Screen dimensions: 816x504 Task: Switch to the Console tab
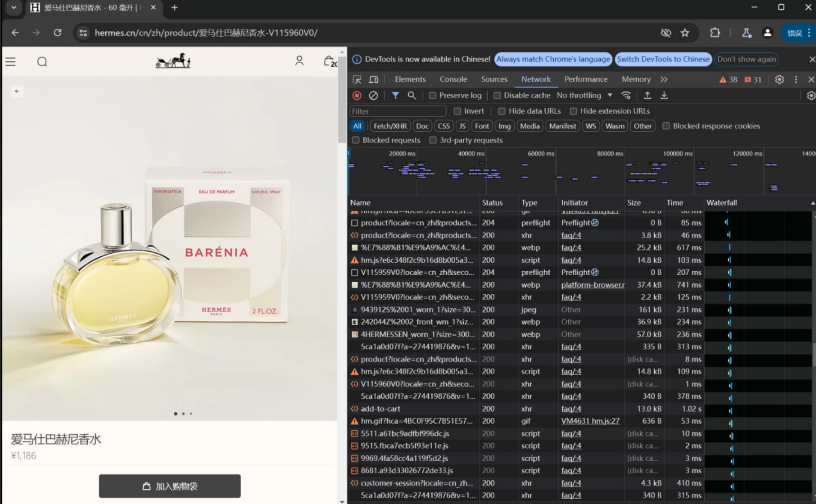tap(453, 79)
